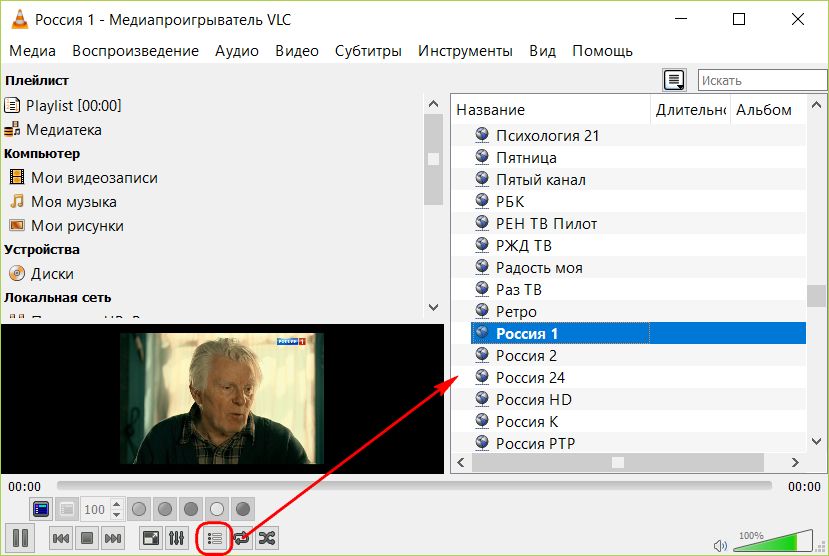
Task: Increase teletext page number with up arrow
Action: [x=117, y=504]
